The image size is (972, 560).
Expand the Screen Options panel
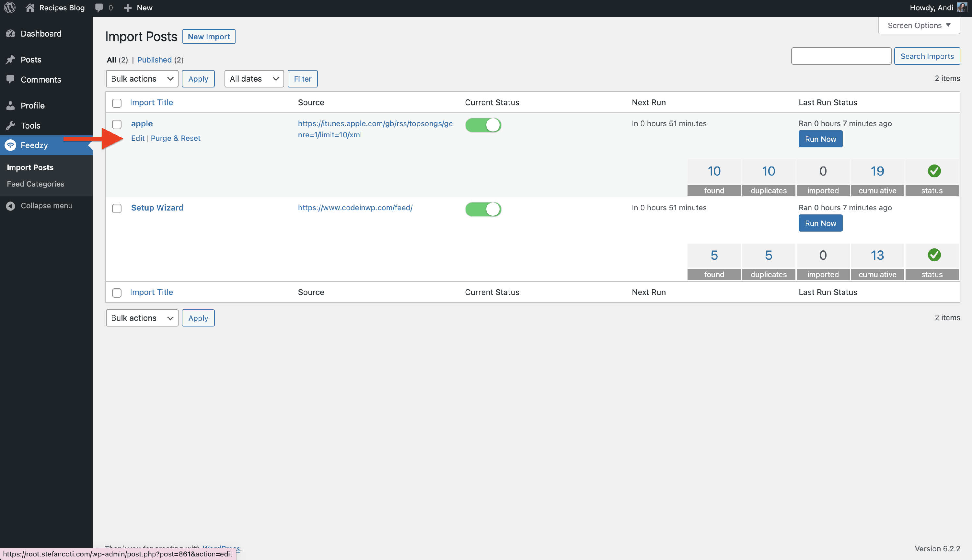click(x=919, y=25)
